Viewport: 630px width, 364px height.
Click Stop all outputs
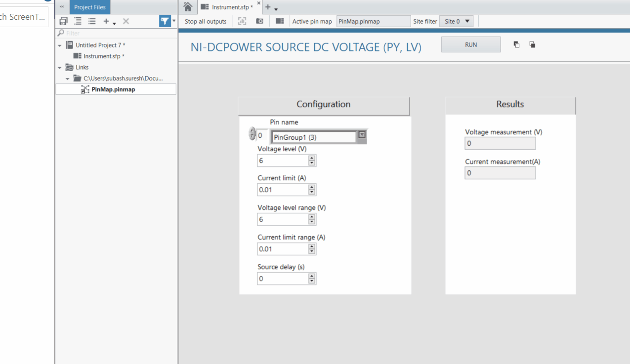click(206, 21)
